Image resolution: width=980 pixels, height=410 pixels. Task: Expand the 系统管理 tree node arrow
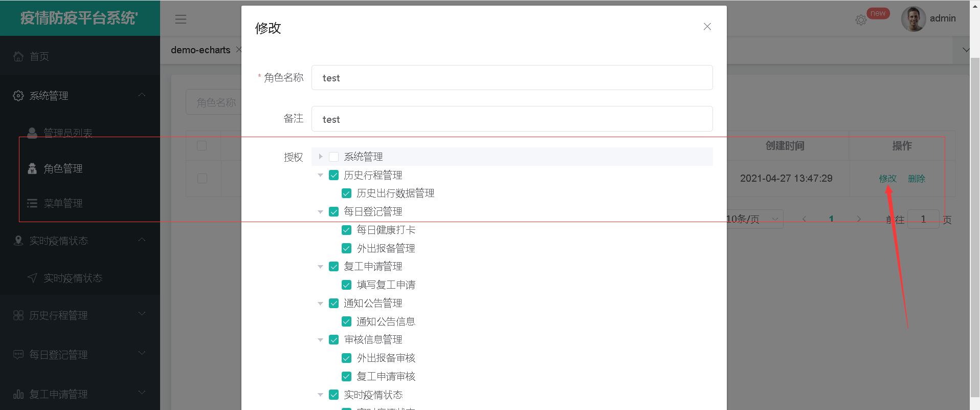point(321,157)
